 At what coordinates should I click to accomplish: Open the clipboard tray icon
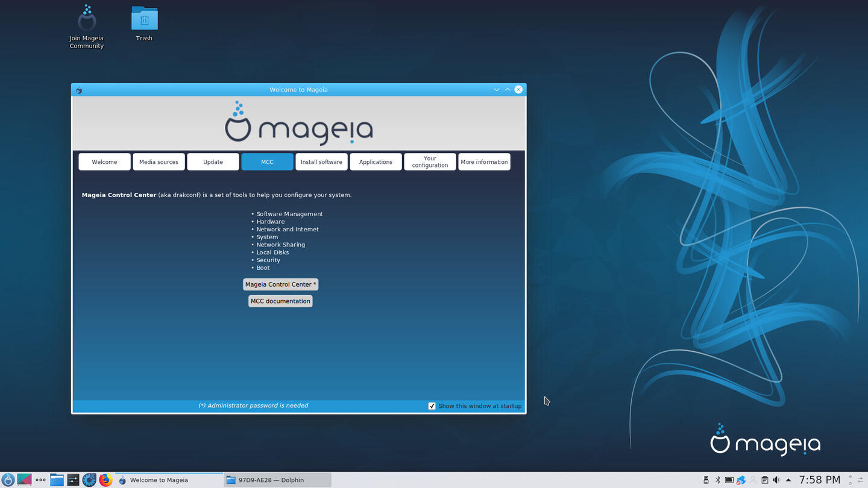764,480
